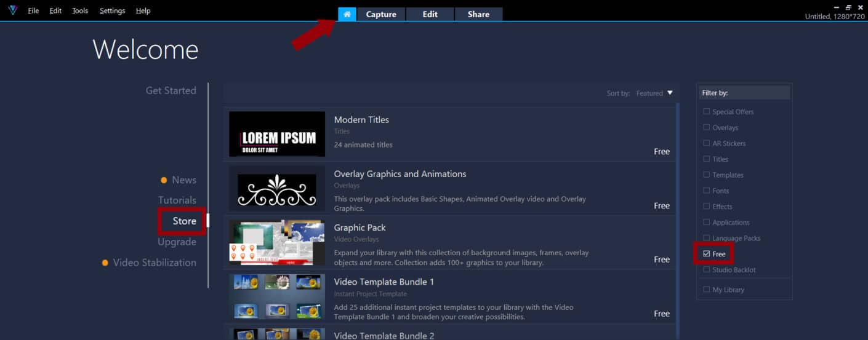Enable the Special Offers filter
The image size is (868, 340).
(x=707, y=112)
